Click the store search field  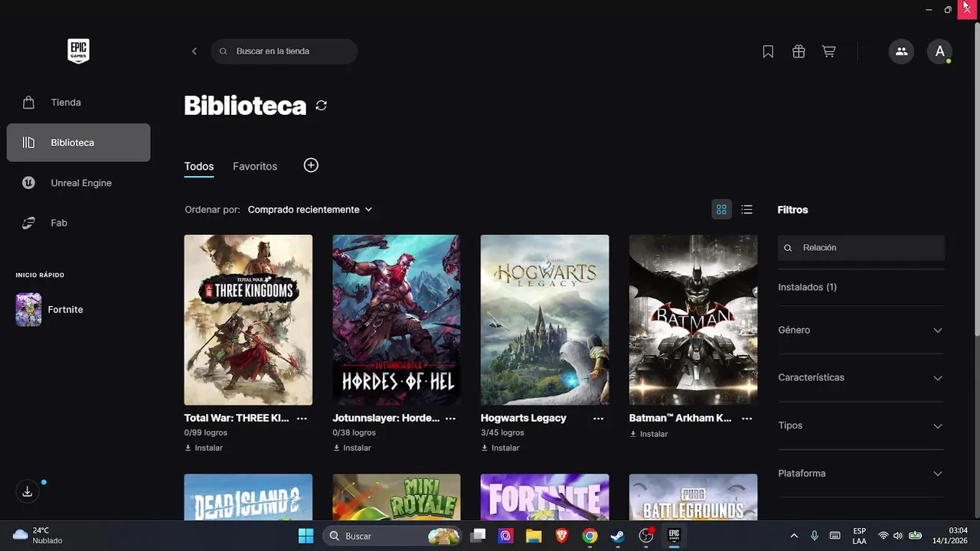tap(284, 51)
